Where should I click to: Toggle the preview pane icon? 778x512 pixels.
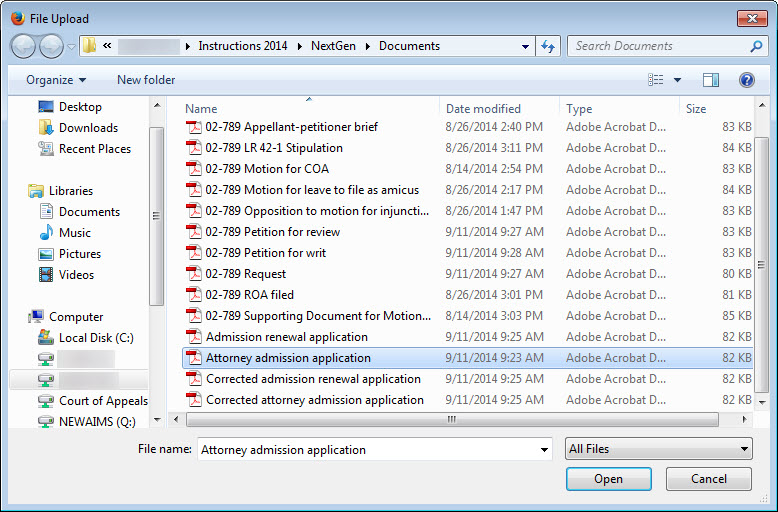point(711,80)
